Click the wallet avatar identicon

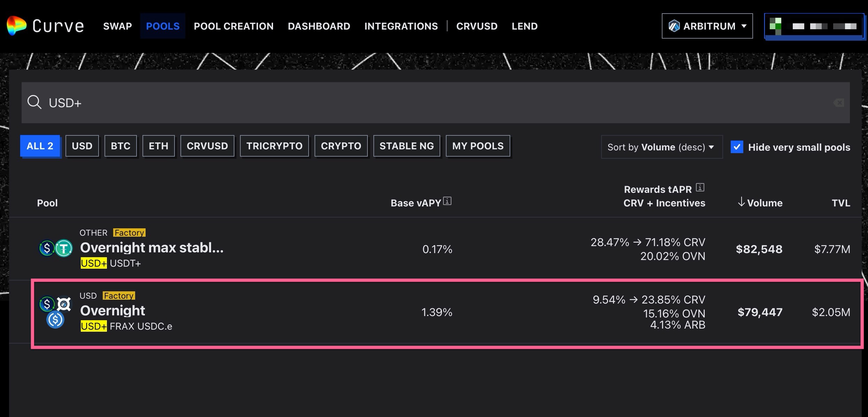coord(776,26)
